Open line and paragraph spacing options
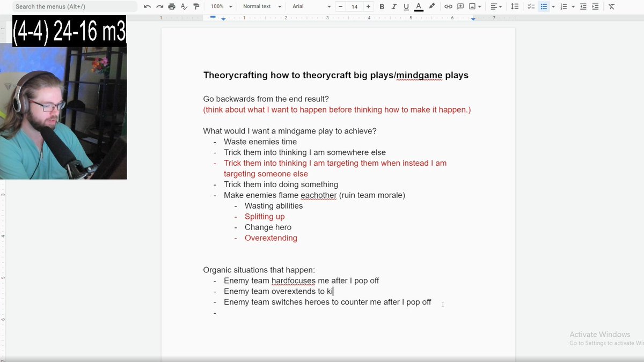 pyautogui.click(x=515, y=6)
